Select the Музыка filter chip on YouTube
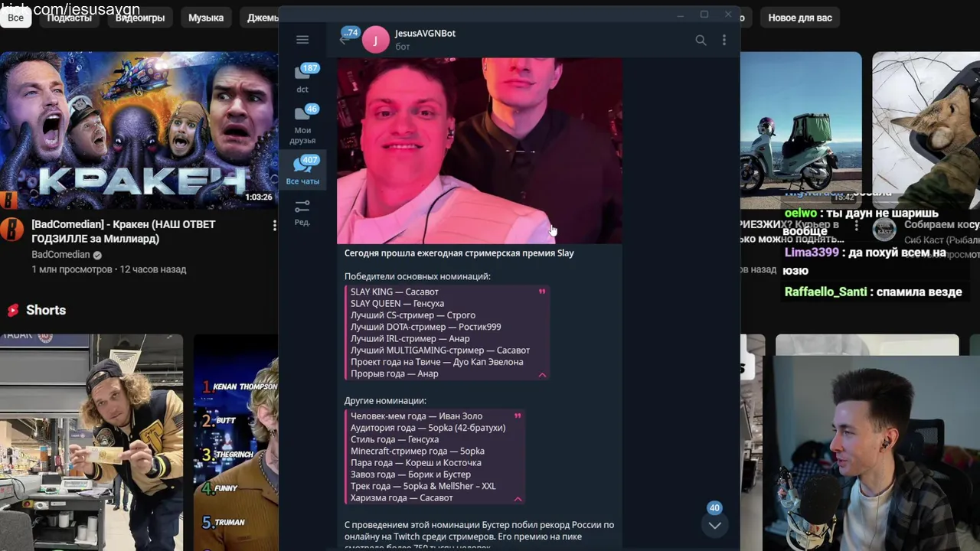 [206, 18]
